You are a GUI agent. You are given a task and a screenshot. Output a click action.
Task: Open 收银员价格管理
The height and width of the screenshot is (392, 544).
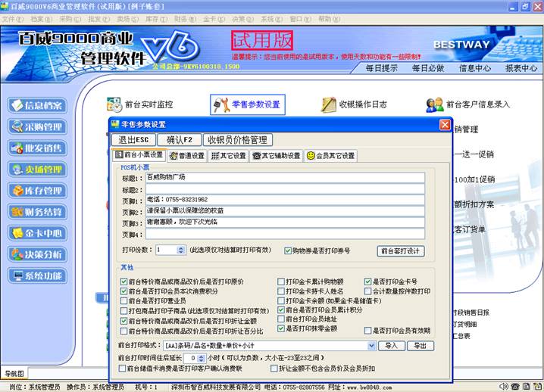238,140
